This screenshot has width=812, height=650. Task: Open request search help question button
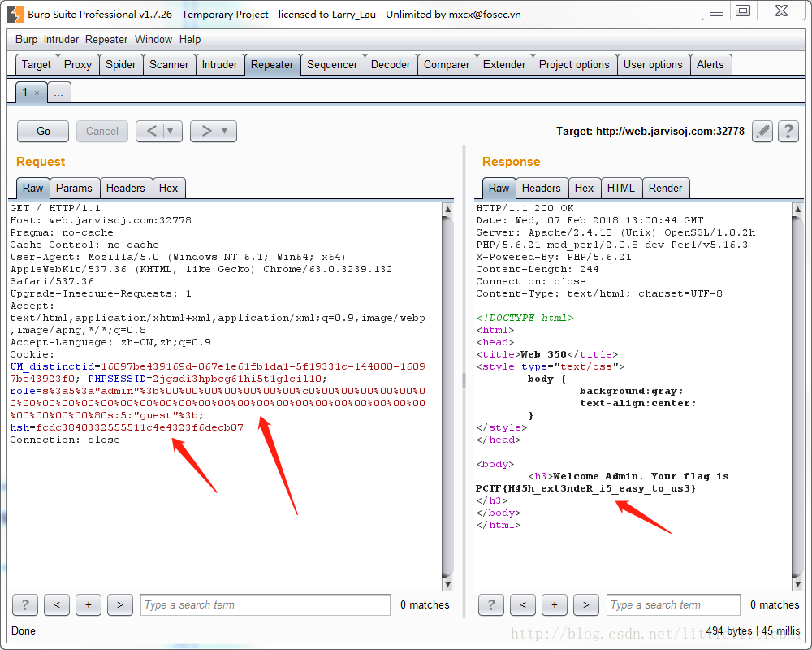tap(25, 604)
